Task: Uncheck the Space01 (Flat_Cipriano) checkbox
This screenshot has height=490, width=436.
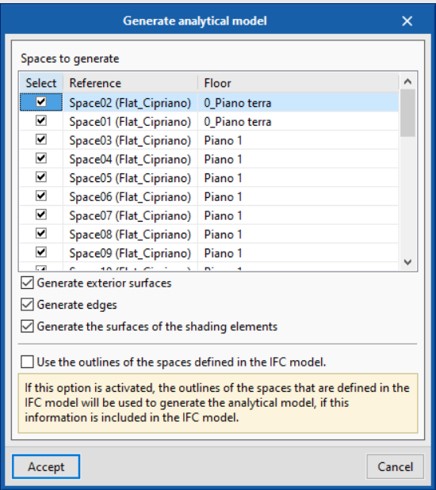Action: (41, 121)
